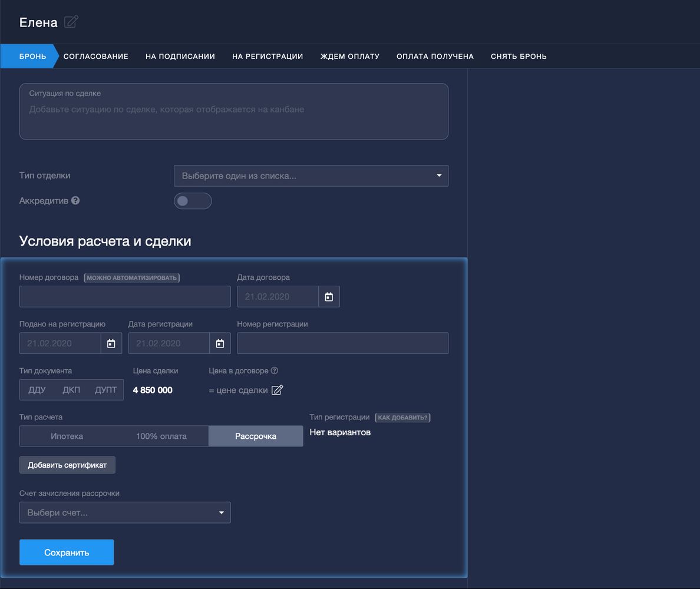Select the Снять бронь stage

[519, 56]
